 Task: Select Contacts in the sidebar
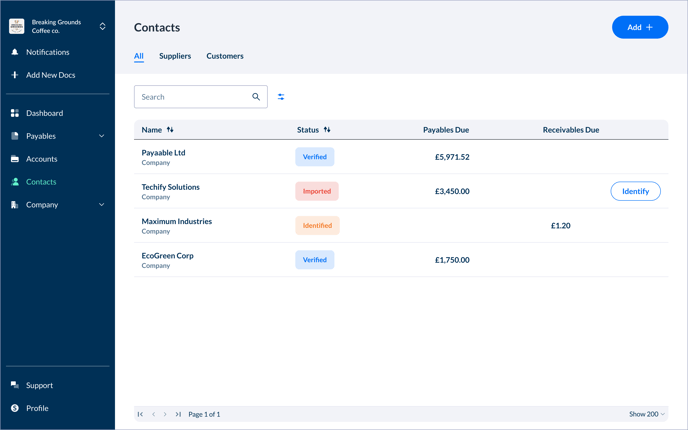pyautogui.click(x=41, y=182)
